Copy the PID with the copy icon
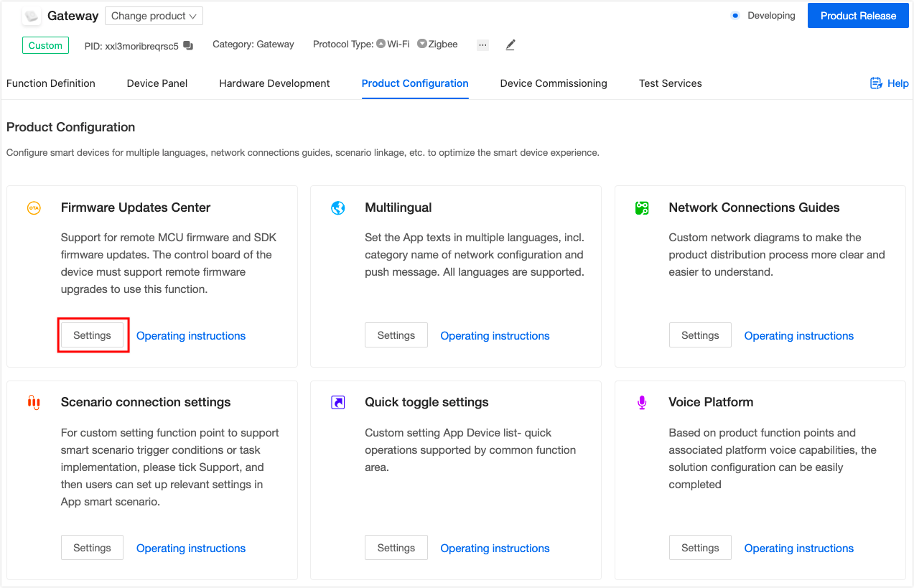Screen dimensions: 914x588 (188, 45)
